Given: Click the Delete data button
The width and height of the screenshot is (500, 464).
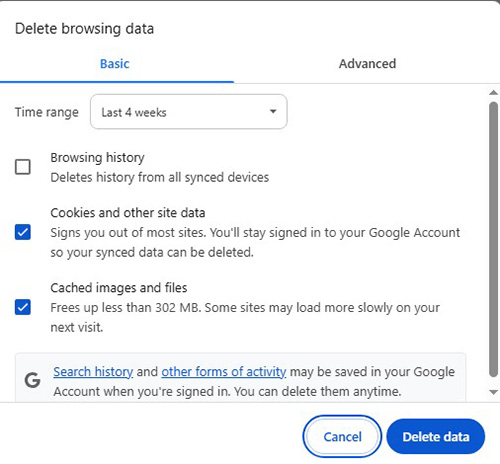Looking at the screenshot, I should (x=436, y=437).
